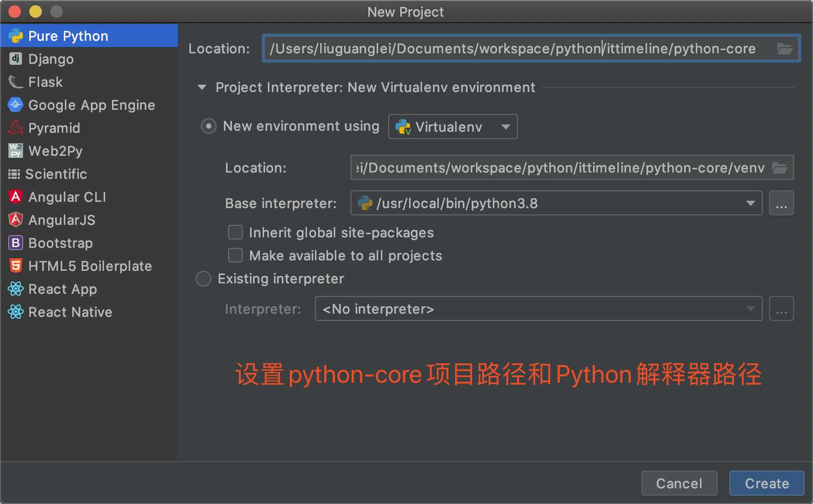
Task: Browse folder for project Location
Action: [x=784, y=49]
